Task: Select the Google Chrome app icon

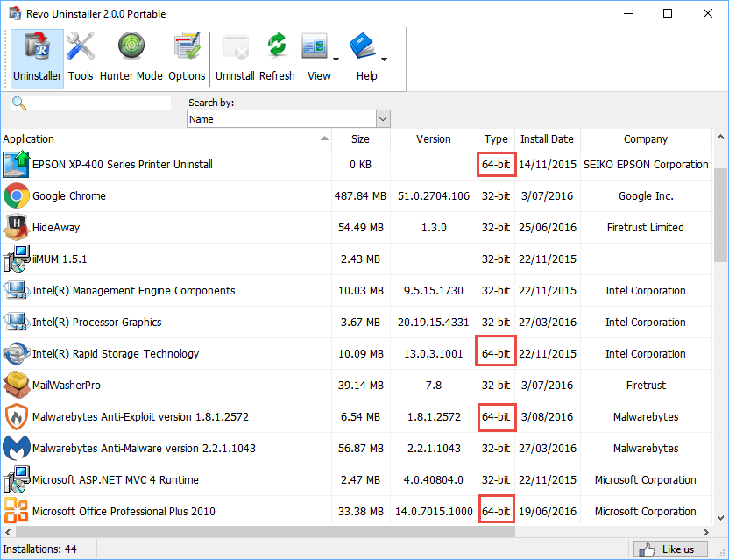Action: point(17,195)
